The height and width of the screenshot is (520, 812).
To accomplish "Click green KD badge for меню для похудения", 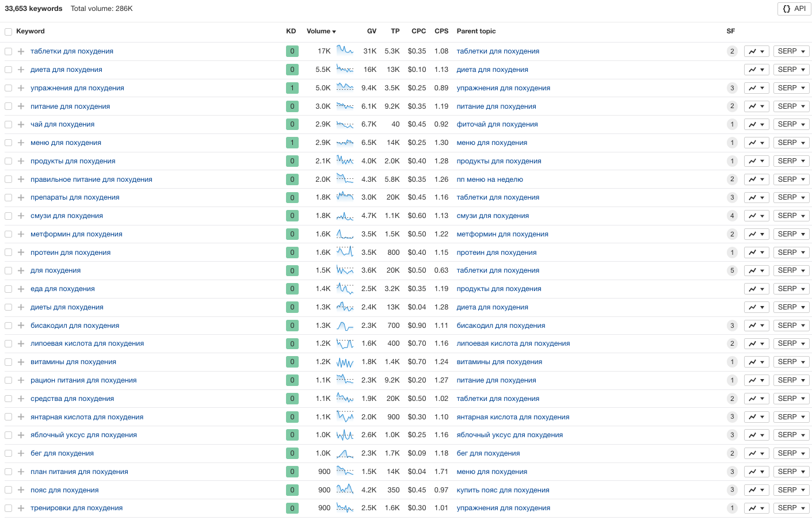I will (x=292, y=143).
